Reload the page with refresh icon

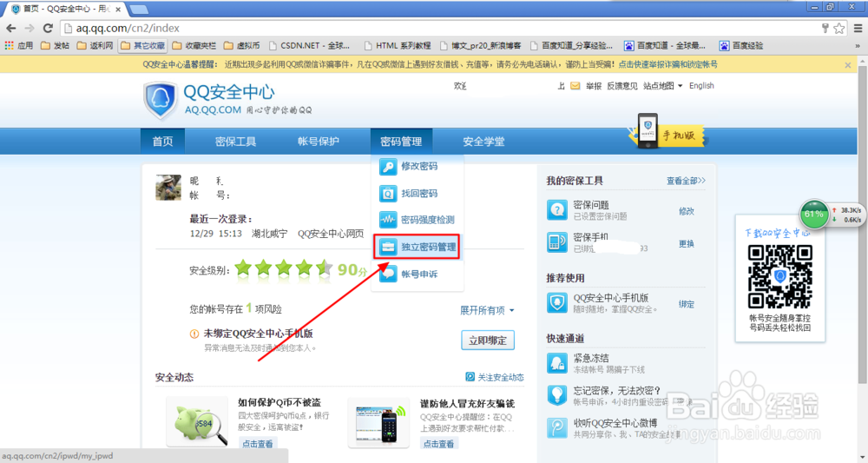point(48,29)
